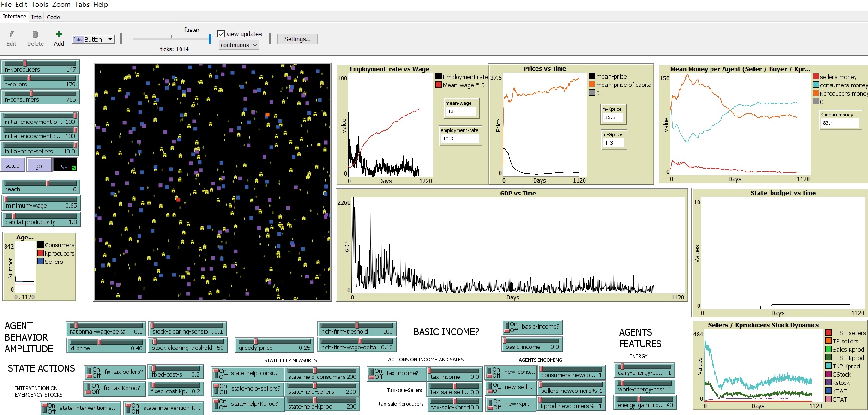The height and width of the screenshot is (415, 868).
Task: Click the minimum-wage slider
Action: coord(41,203)
